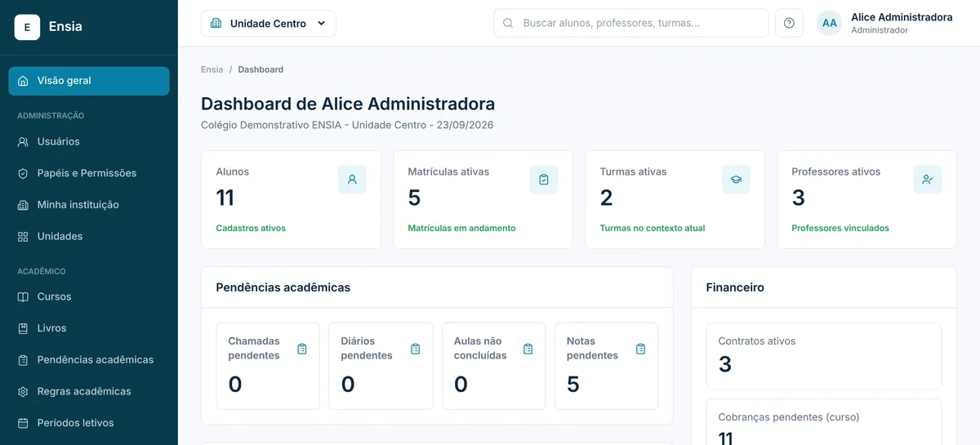
Task: Click the Ensia logo E badge
Action: 27,27
